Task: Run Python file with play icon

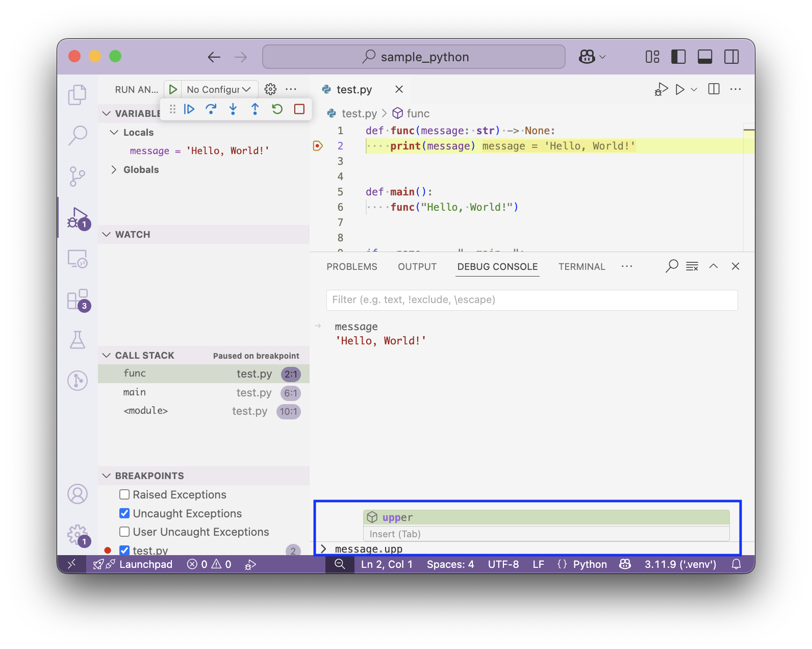Action: [680, 89]
